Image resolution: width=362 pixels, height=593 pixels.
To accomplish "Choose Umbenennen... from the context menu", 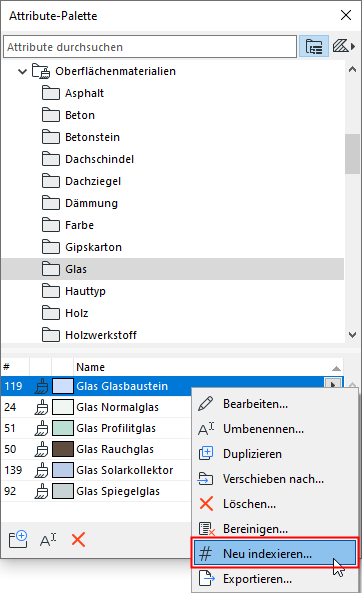I will coord(275,429).
